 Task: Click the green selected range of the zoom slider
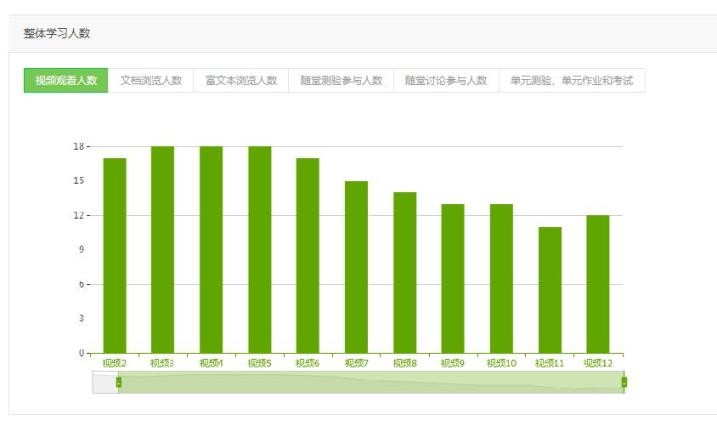tap(370, 382)
